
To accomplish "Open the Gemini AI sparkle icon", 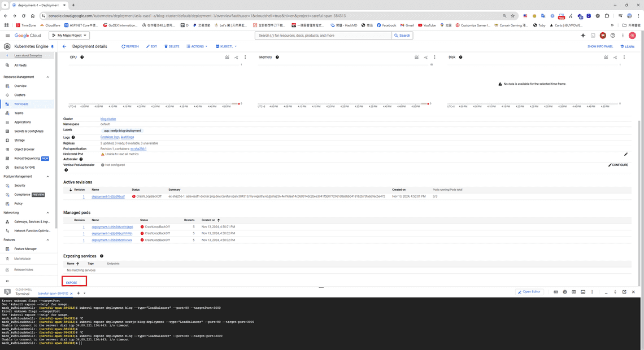I will click(x=583, y=36).
